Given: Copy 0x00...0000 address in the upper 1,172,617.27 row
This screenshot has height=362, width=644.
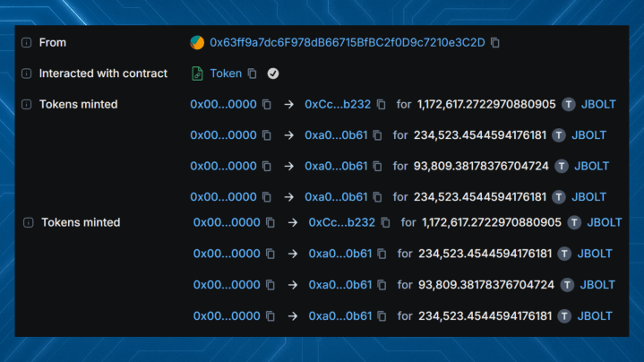Looking at the screenshot, I should point(267,104).
